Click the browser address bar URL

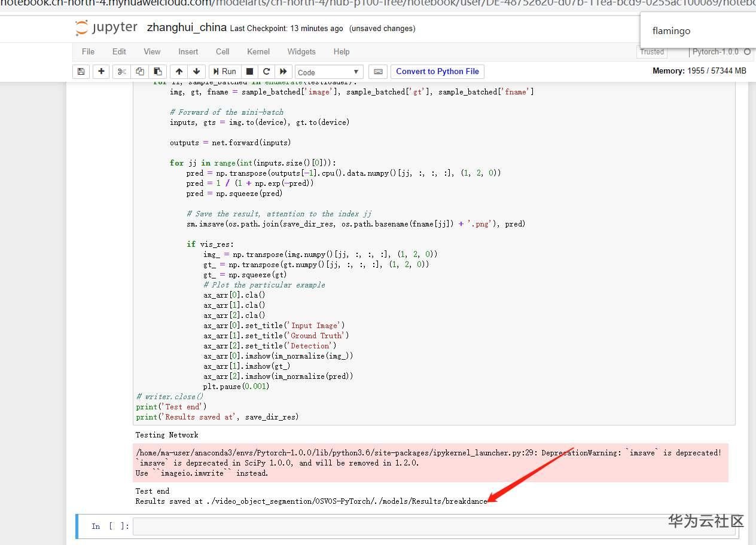[378, 4]
